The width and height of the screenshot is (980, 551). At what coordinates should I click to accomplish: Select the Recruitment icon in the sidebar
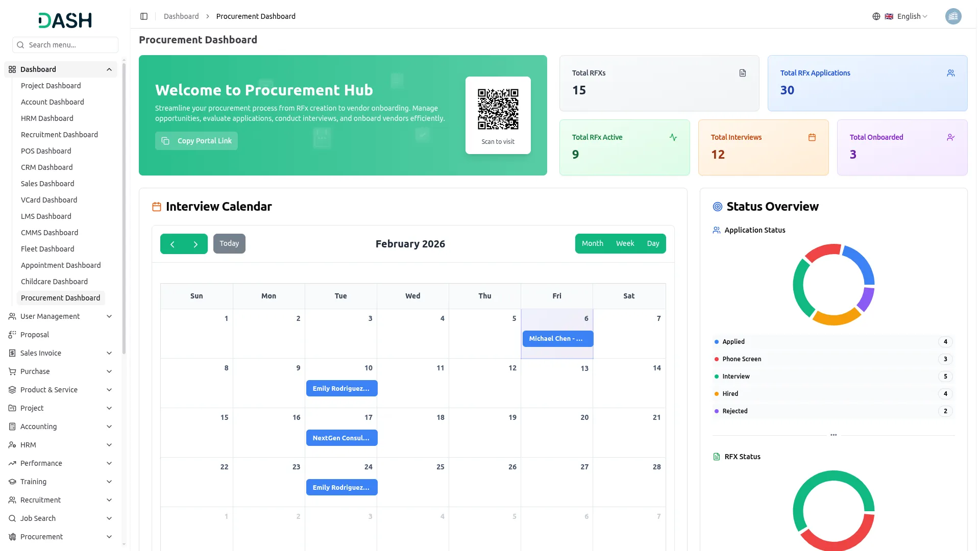tap(12, 500)
